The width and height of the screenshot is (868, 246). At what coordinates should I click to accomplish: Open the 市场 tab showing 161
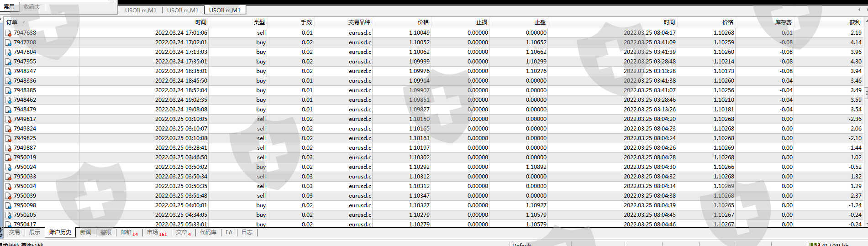coord(157,233)
